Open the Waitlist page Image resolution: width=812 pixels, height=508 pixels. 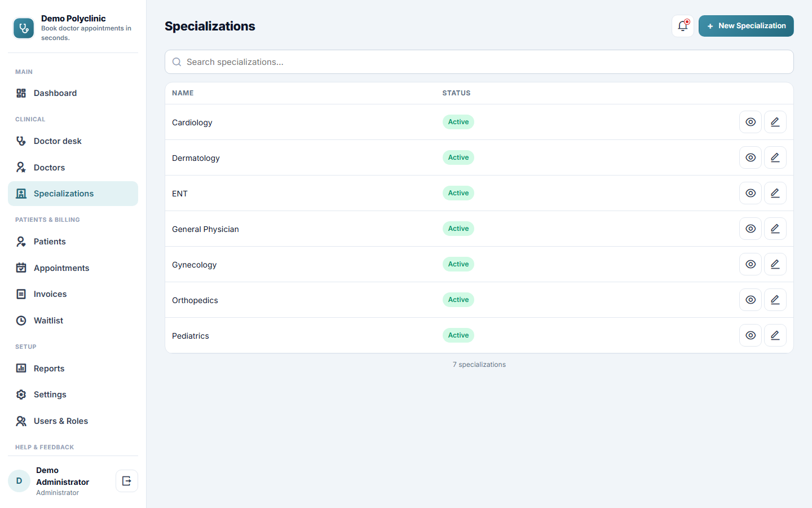(73, 321)
